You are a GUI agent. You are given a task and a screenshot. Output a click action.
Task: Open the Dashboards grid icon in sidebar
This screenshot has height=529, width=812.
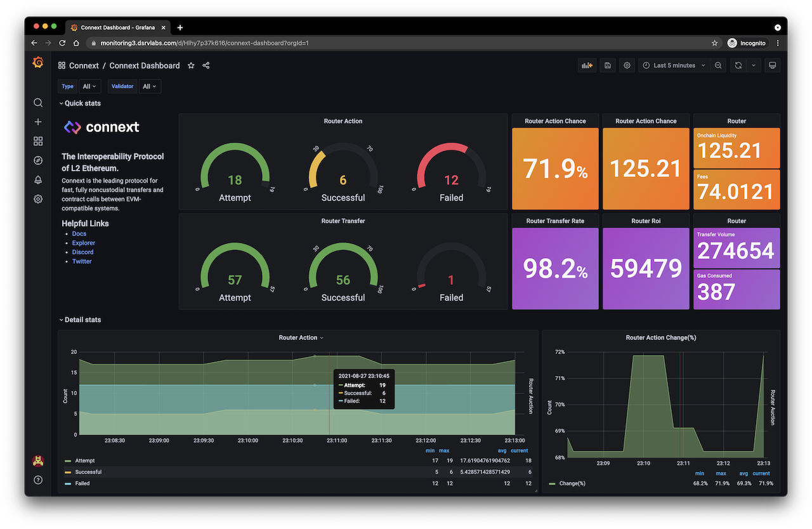pyautogui.click(x=38, y=141)
